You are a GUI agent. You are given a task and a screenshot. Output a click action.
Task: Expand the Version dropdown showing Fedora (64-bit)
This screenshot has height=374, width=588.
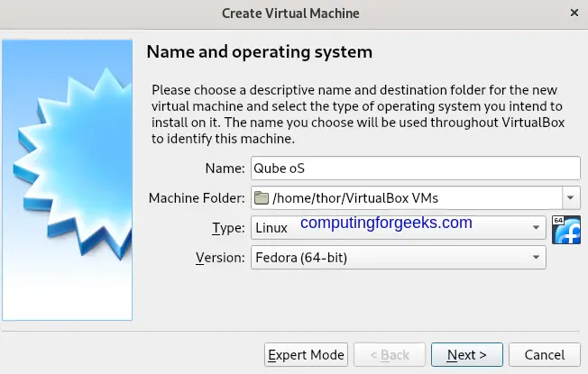click(399, 258)
